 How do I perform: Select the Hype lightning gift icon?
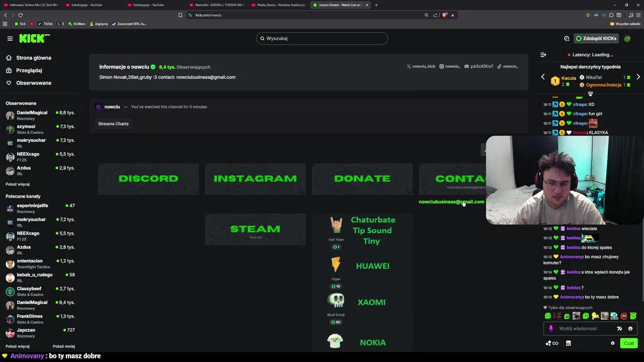(336, 265)
